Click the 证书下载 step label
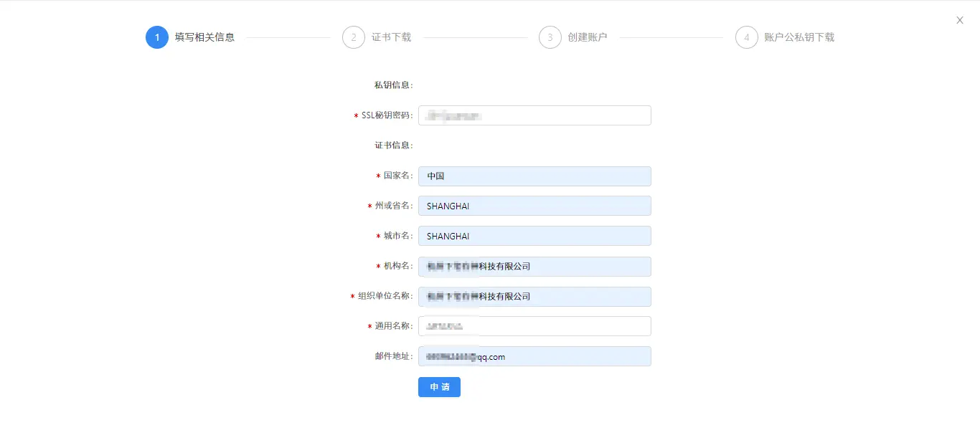The width and height of the screenshot is (980, 448). click(391, 37)
